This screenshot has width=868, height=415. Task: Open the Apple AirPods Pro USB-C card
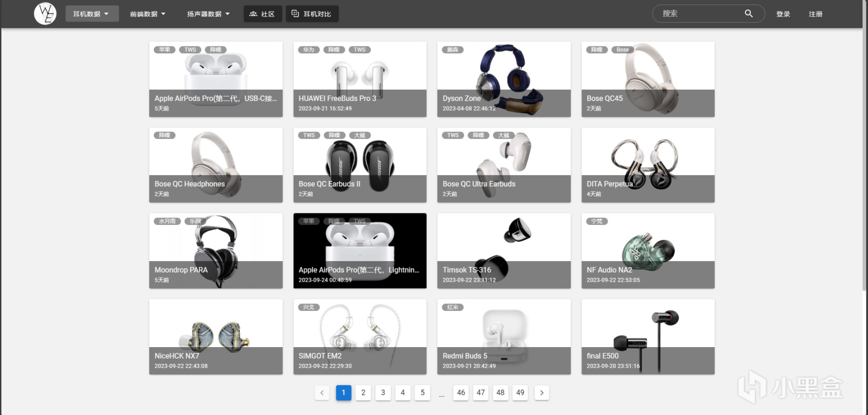[216, 79]
